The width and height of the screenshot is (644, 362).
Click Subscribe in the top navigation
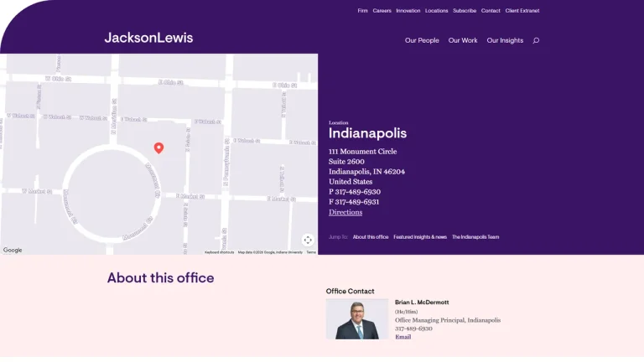(x=465, y=11)
